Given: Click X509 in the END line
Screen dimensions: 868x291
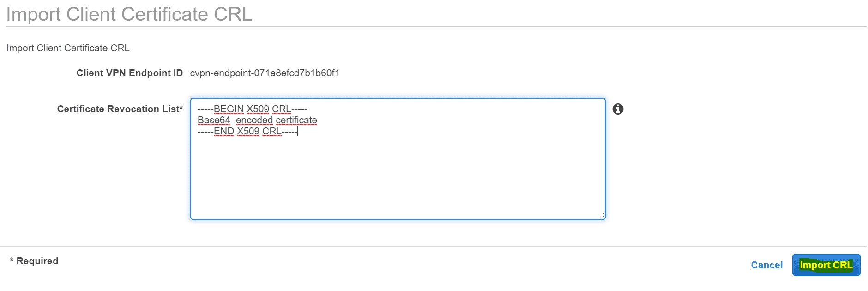Looking at the screenshot, I should [248, 131].
